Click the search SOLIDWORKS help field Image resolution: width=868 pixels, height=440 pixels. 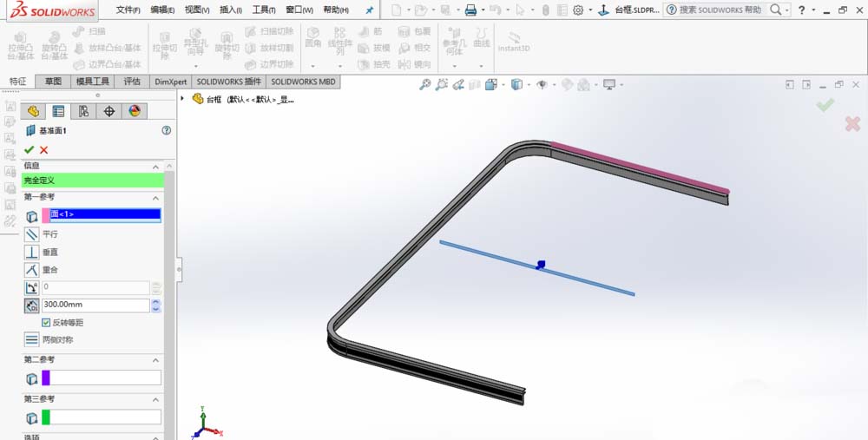point(720,10)
